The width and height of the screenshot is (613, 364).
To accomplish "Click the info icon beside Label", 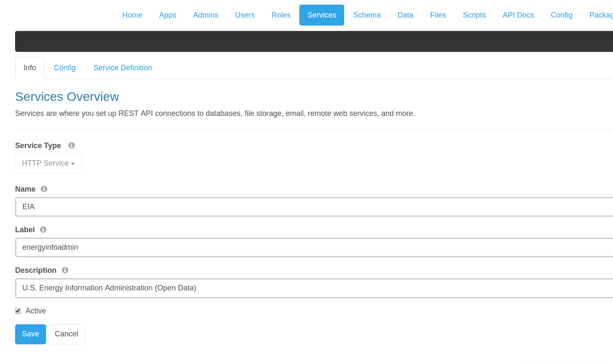I will point(43,229).
